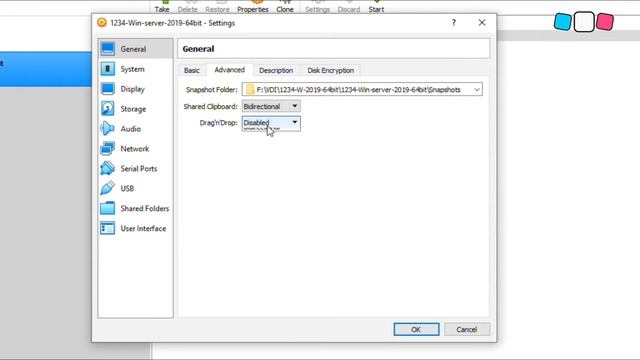
Task: Switch to the Description tab
Action: pos(276,70)
